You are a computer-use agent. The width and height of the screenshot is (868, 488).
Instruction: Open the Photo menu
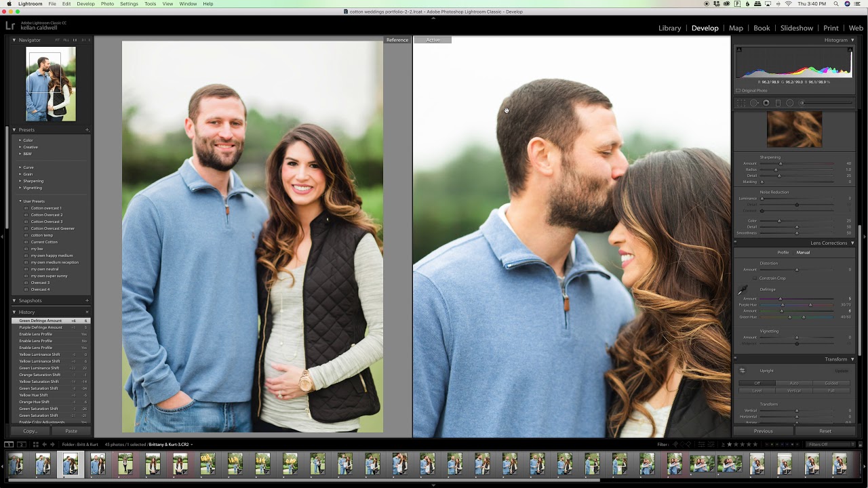[107, 3]
